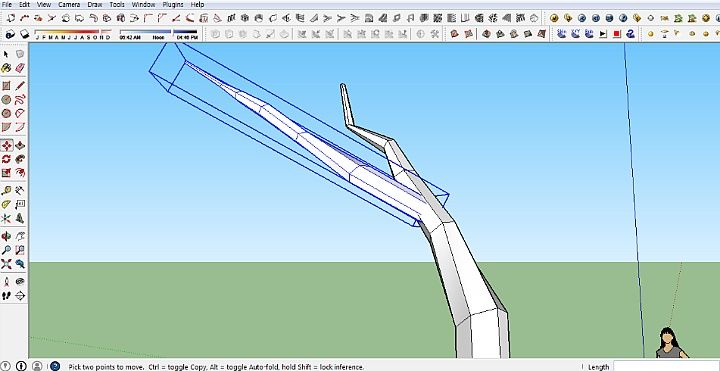This screenshot has height=371, width=720.
Task: Select the Walk footprints tool
Action: pos(6,295)
